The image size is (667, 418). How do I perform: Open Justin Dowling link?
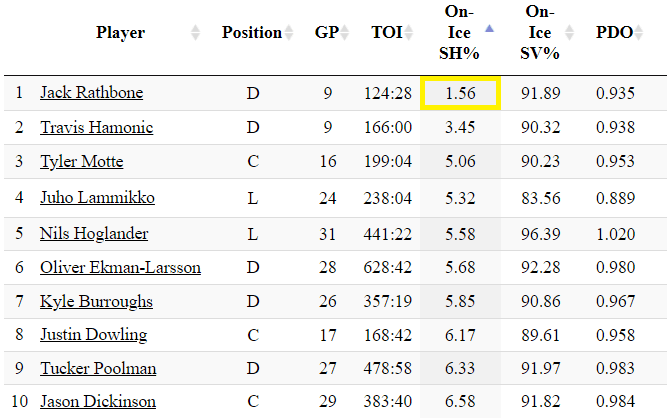(x=93, y=334)
